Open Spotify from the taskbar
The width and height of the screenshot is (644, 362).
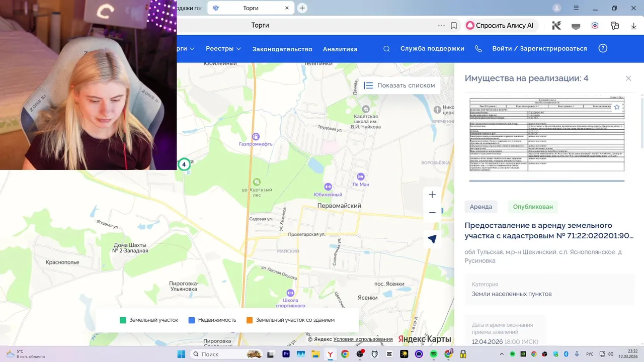pos(434,354)
